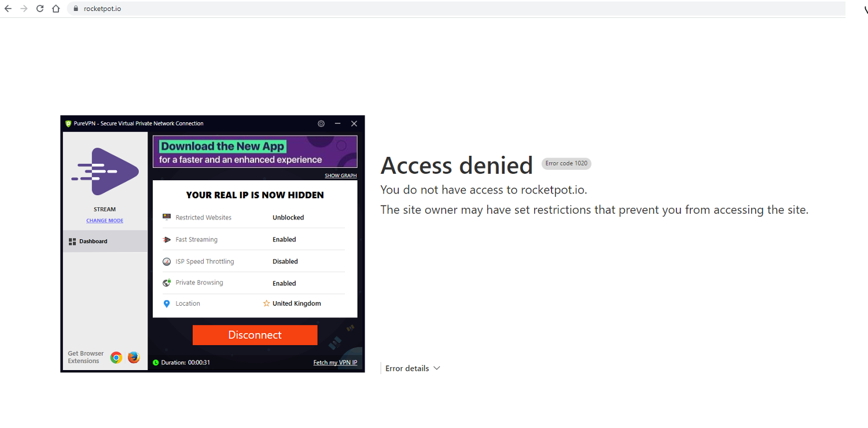Go to the browser home page icon
The image size is (868, 428).
click(x=56, y=9)
